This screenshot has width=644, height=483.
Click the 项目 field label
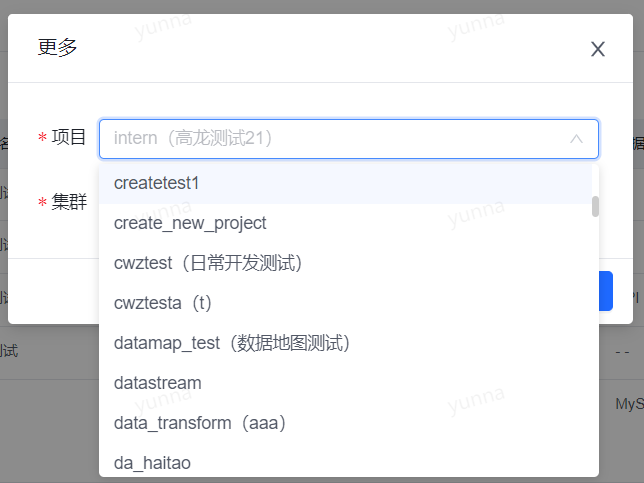(x=69, y=137)
